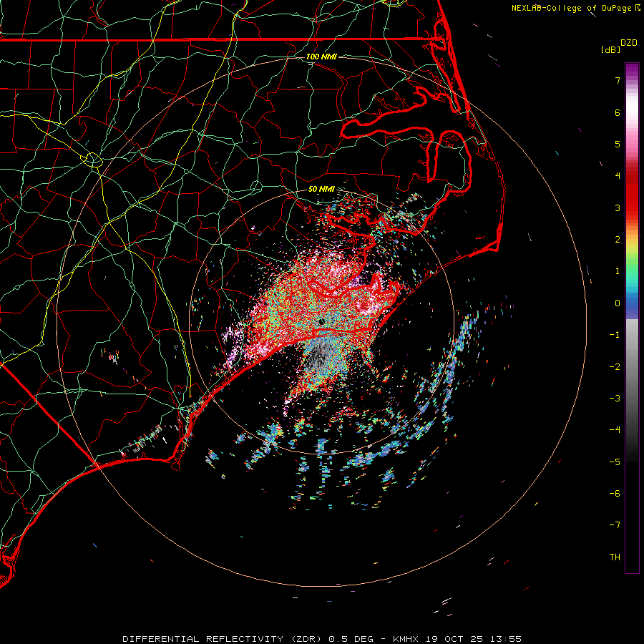Image resolution: width=644 pixels, height=644 pixels.
Task: Click the DZD label above the color scale
Action: (629, 43)
